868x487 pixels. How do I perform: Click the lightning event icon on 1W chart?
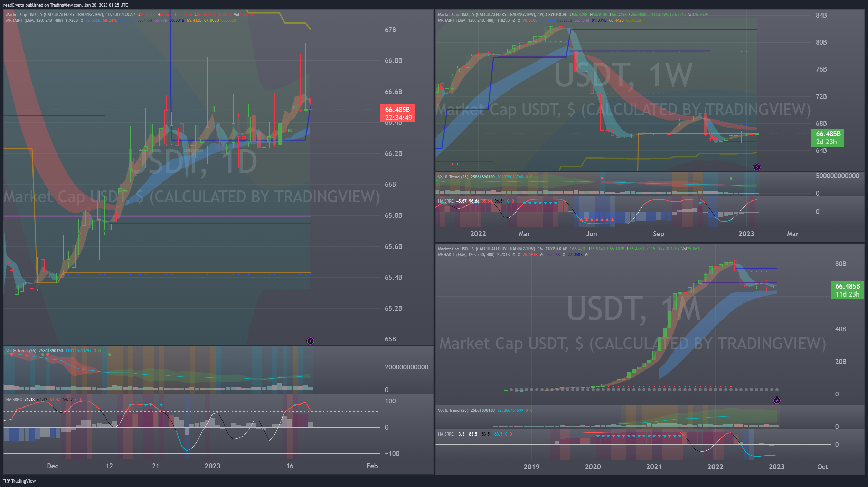[x=757, y=167]
